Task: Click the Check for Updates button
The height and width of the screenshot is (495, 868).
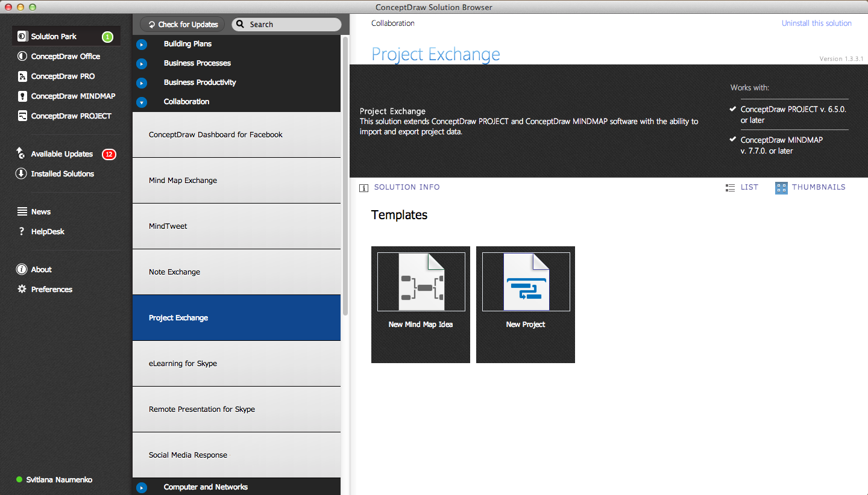Action: [183, 25]
